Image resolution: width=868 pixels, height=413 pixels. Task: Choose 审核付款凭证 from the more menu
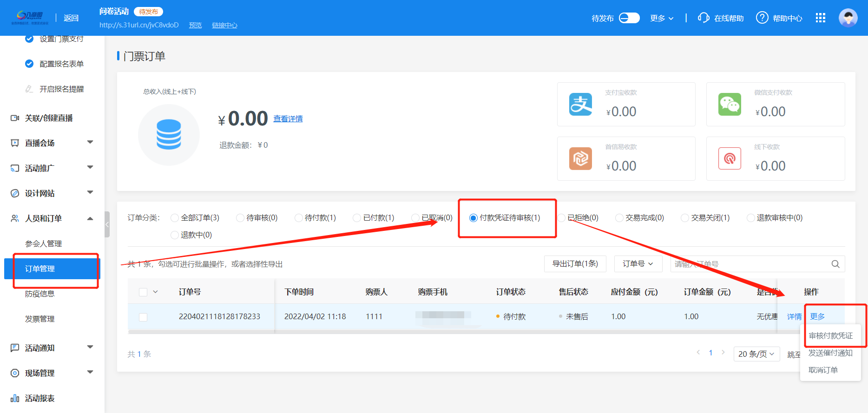830,336
